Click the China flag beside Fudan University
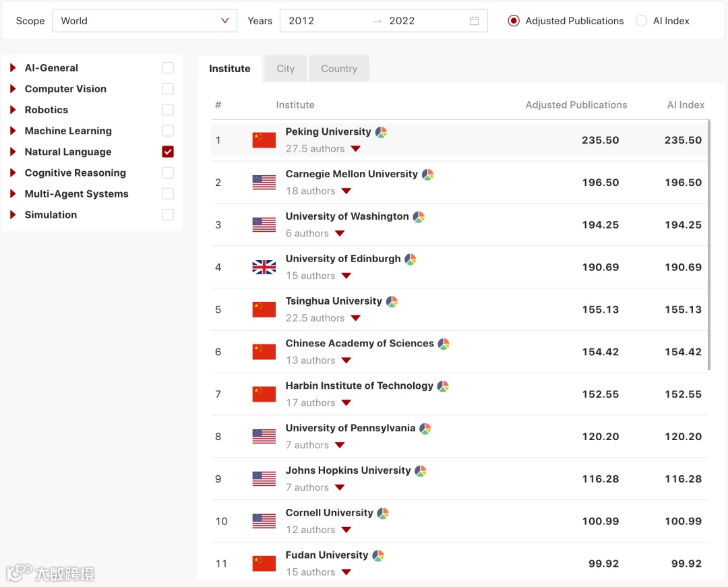728x587 pixels. click(264, 563)
